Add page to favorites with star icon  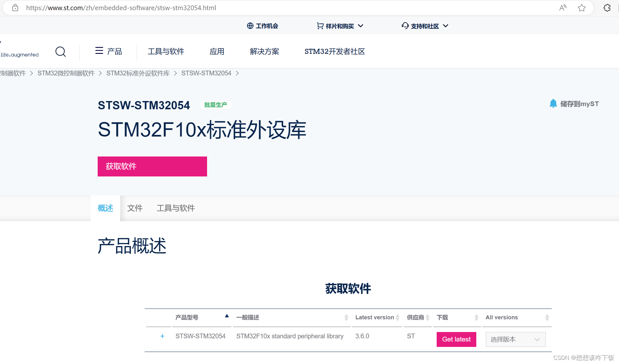click(x=582, y=8)
